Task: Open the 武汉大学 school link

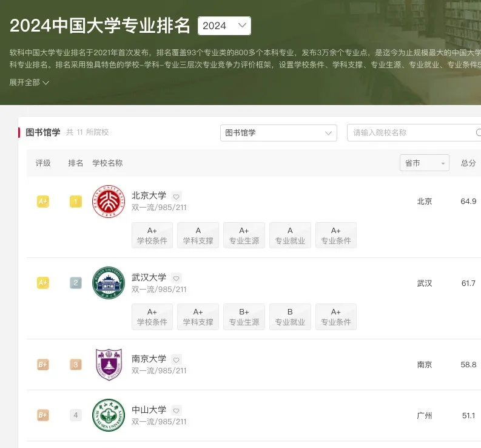Action: pos(149,277)
